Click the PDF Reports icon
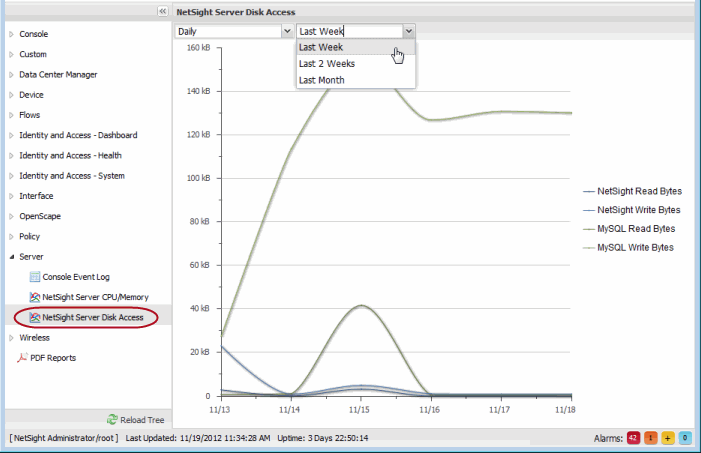This screenshot has height=453, width=701. (24, 358)
